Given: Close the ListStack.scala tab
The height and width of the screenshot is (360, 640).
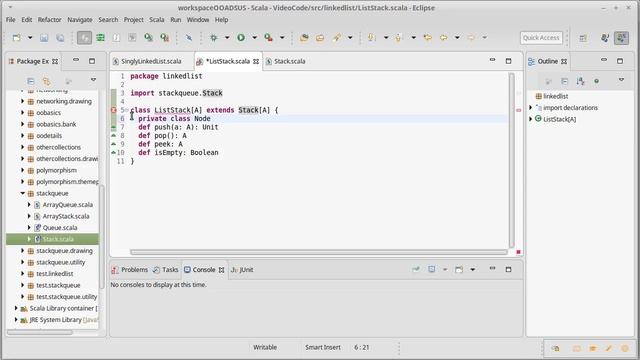Looking at the screenshot, I should 256,61.
